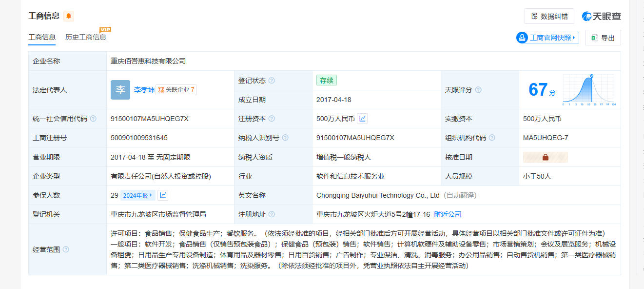Expand the 工商官网快照 snapshot button
This screenshot has width=644, height=289.
tap(547, 38)
